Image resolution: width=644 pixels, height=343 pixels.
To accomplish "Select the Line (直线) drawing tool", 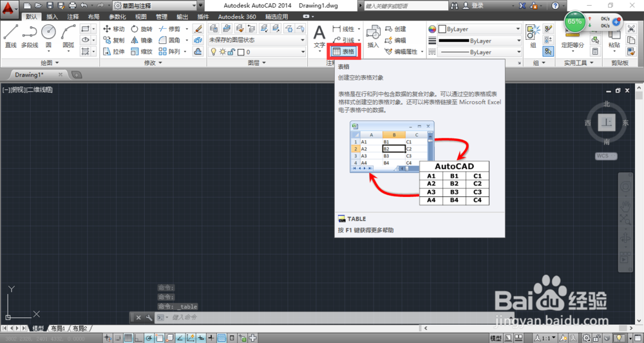I will click(x=11, y=35).
